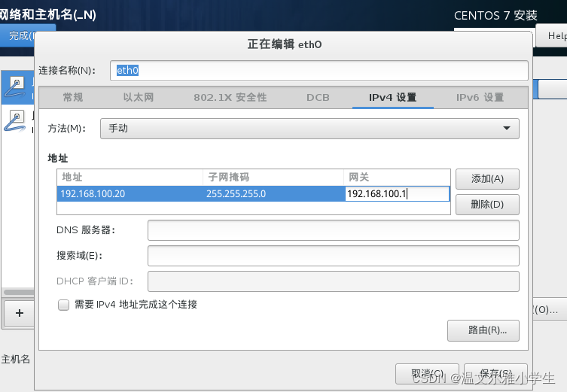Click the gateway cell 192.168.100.1
Screen dimensions: 567x392
tap(397, 193)
